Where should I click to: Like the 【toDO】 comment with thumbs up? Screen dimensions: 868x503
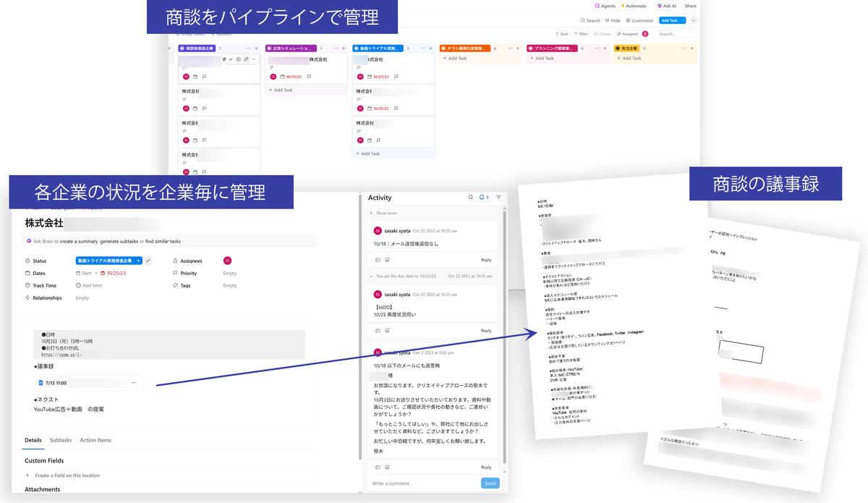(x=378, y=330)
